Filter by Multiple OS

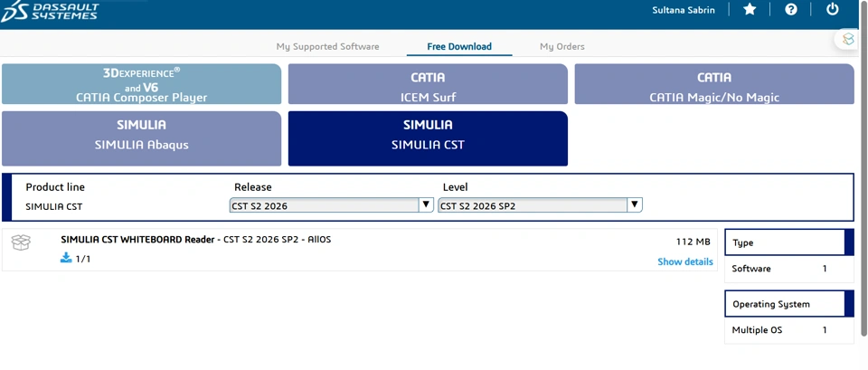click(757, 330)
